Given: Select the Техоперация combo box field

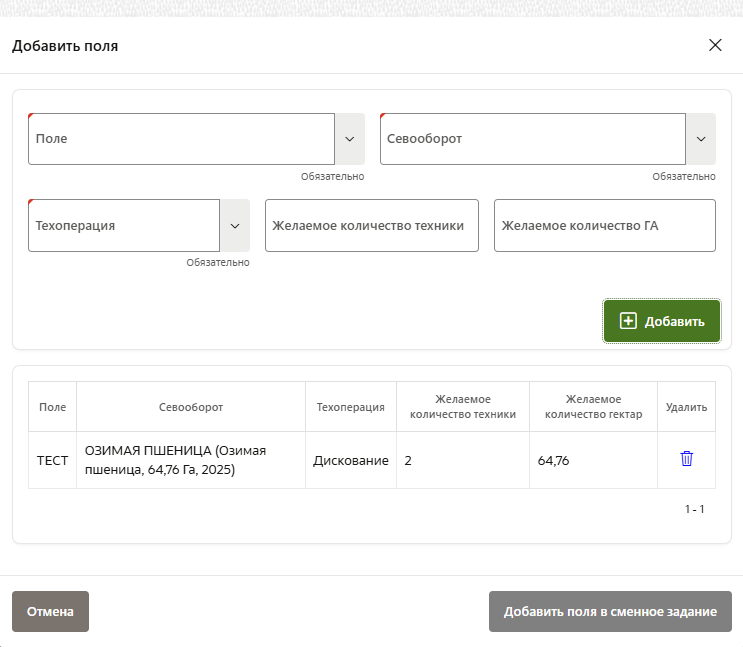Looking at the screenshot, I should (x=123, y=225).
